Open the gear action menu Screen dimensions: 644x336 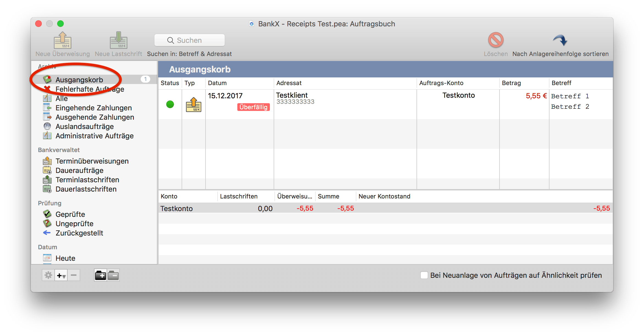[48, 275]
